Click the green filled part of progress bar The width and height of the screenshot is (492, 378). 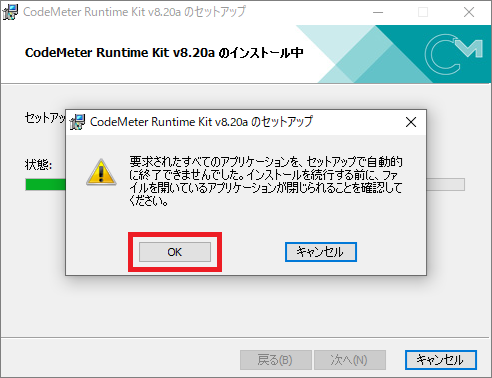click(46, 185)
